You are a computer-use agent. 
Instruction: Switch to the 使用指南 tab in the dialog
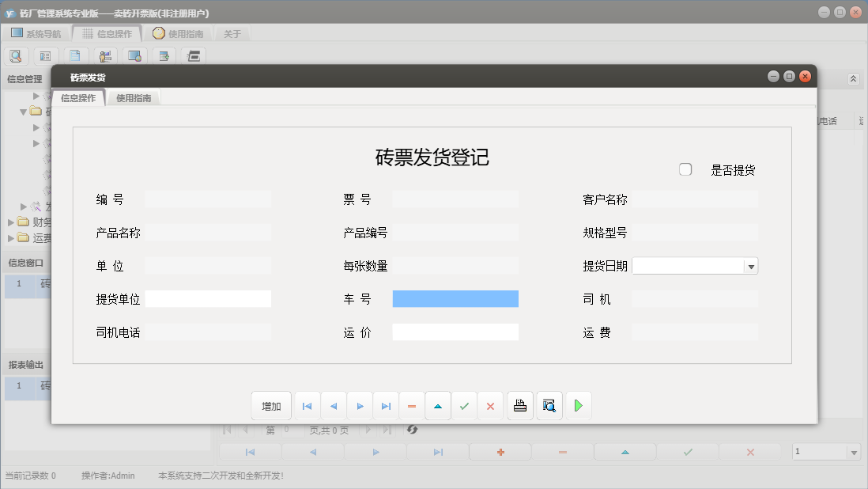click(x=133, y=98)
